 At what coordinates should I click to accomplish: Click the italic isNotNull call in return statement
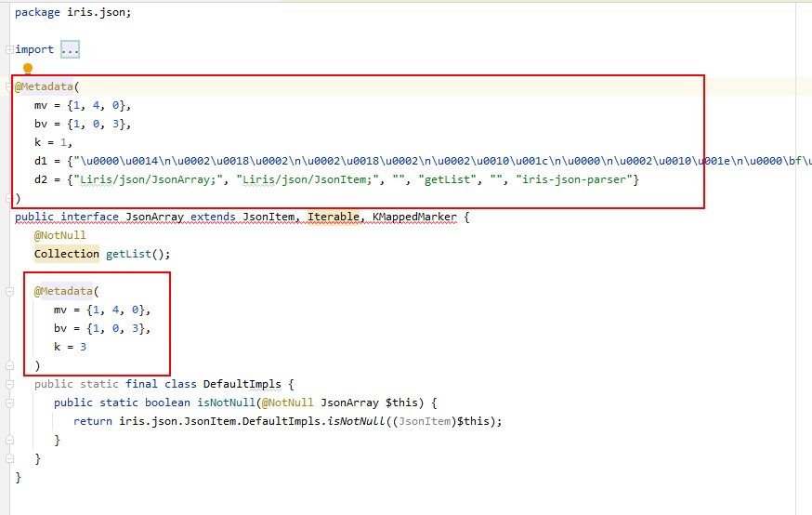356,421
